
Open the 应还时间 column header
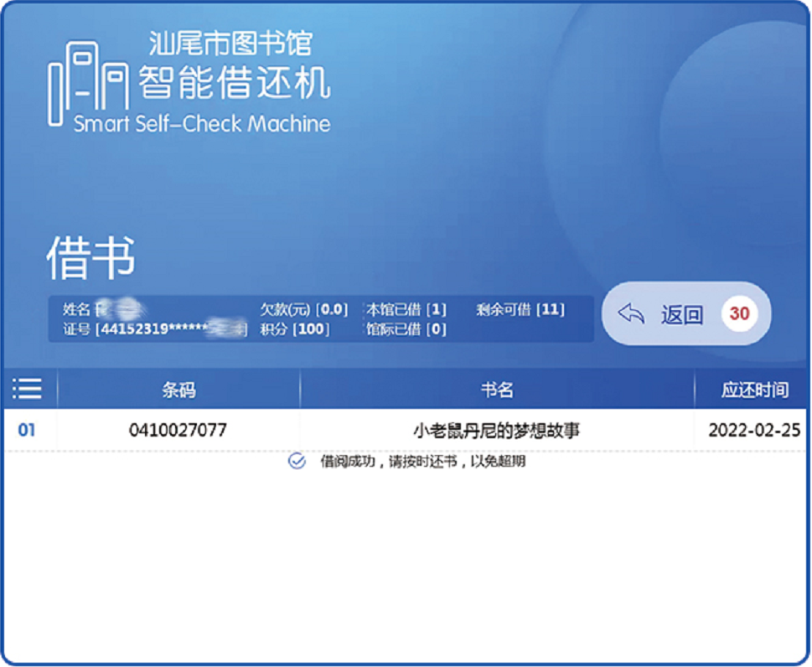[x=756, y=388]
